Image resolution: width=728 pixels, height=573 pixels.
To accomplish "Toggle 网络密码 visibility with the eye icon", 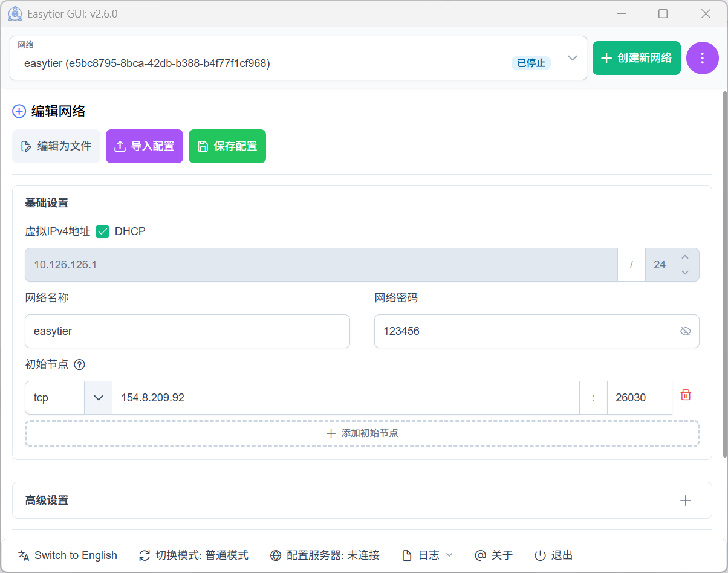I will click(685, 331).
